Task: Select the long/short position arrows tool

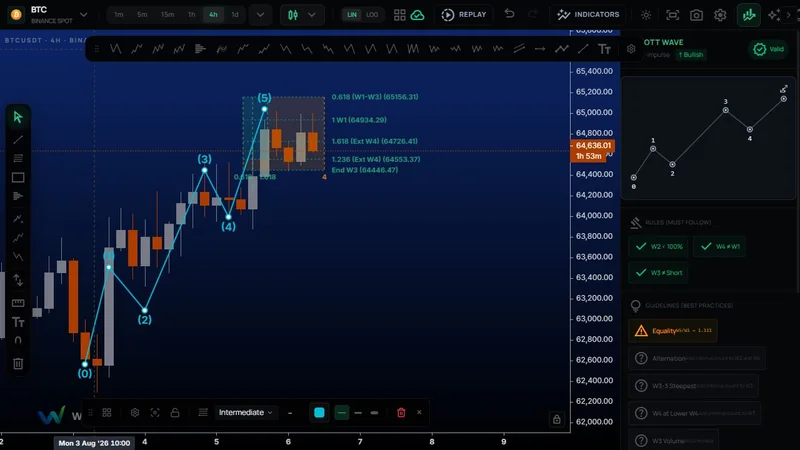Action: (18, 280)
